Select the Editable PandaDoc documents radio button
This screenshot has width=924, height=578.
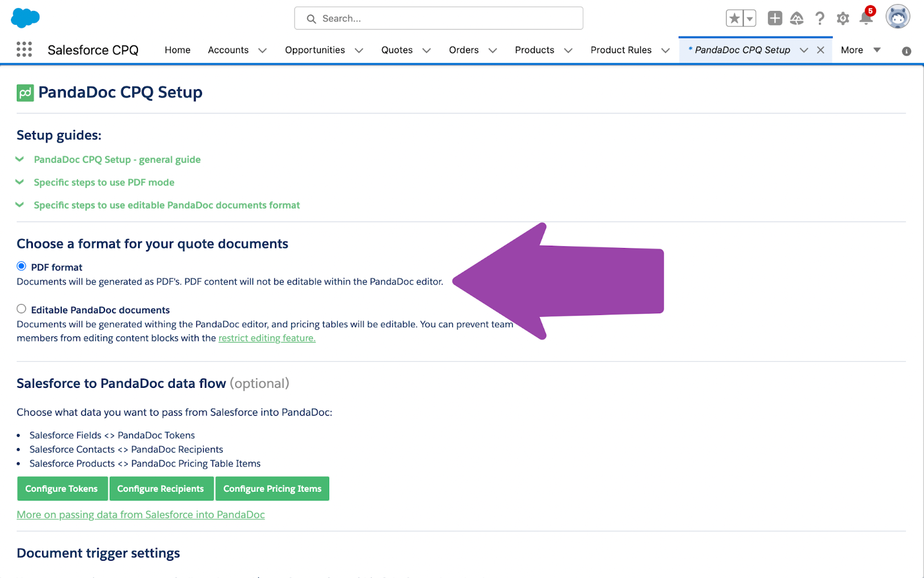pos(21,309)
